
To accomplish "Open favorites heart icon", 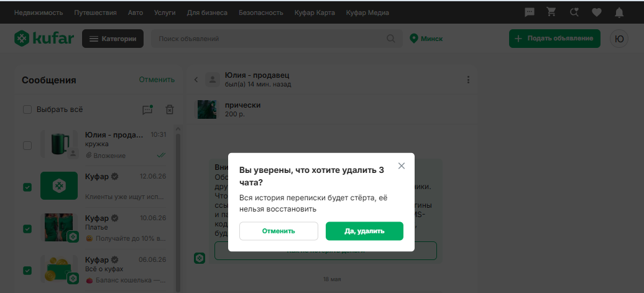I will [596, 12].
